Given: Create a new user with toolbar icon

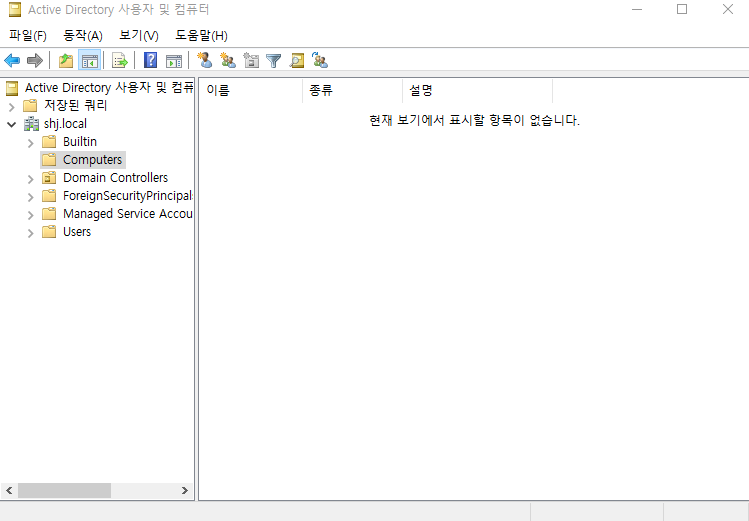Looking at the screenshot, I should (x=205, y=60).
